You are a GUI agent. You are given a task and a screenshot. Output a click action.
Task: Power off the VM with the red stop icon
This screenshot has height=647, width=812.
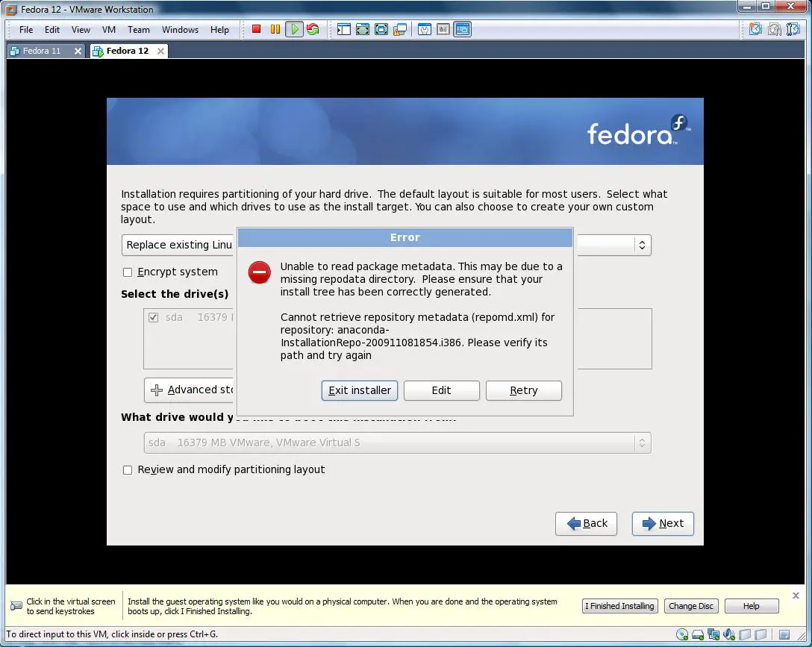coord(256,30)
